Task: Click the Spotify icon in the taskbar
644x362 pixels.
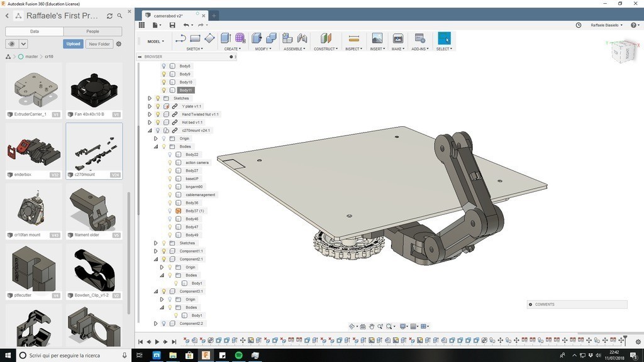Action: [x=238, y=355]
